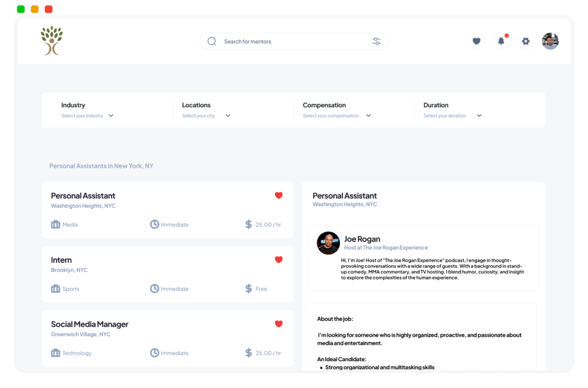Click the magnifier icon in the search bar
588x388 pixels.
(212, 42)
